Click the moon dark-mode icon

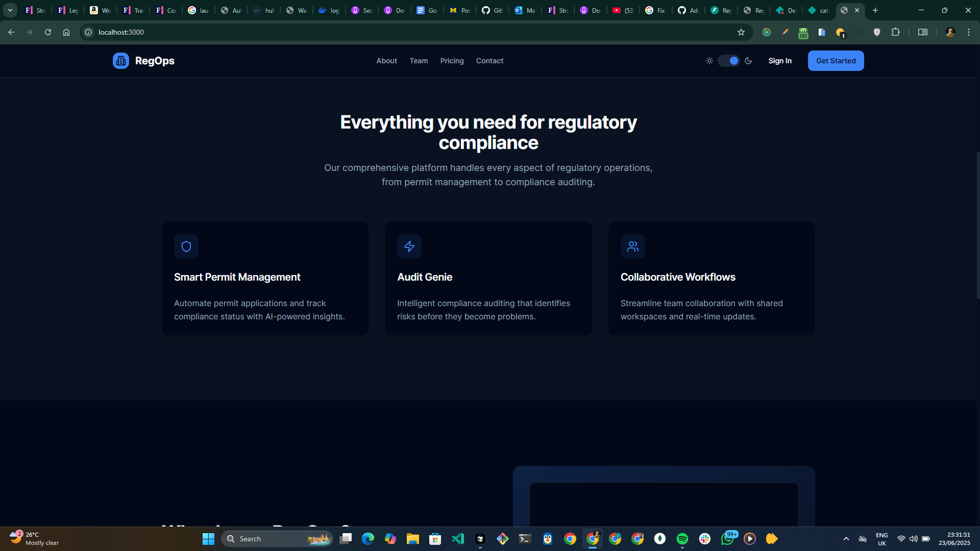[x=748, y=61]
